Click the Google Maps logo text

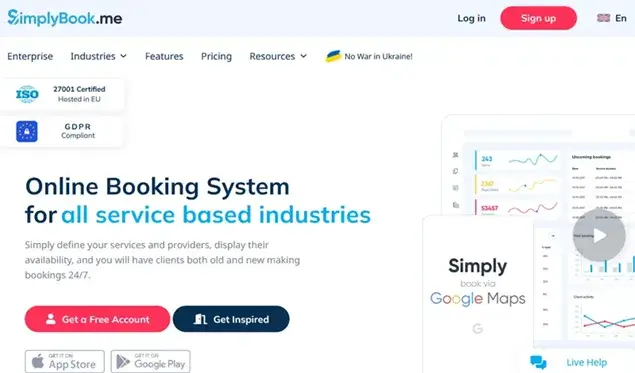(x=477, y=299)
